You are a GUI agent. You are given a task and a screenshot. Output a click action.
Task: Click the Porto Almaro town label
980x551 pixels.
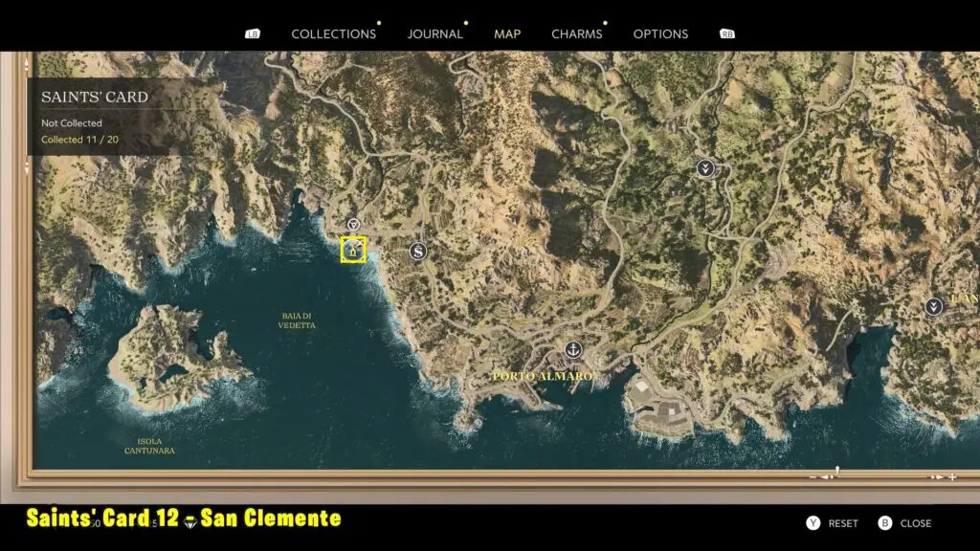pyautogui.click(x=542, y=376)
